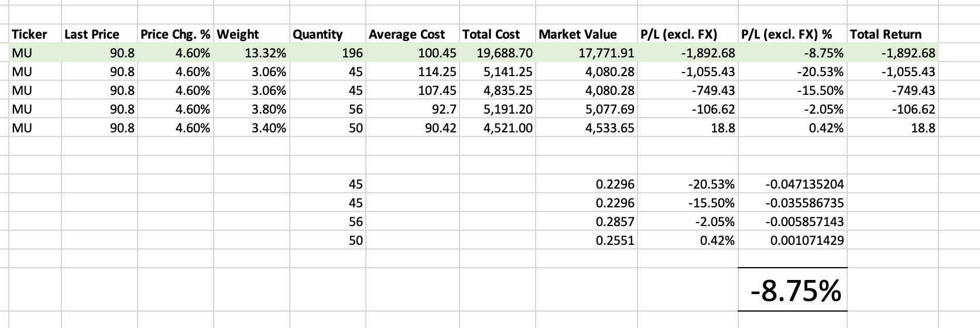Click the quantity cell 196
This screenshot has height=328, width=980.
(328, 53)
